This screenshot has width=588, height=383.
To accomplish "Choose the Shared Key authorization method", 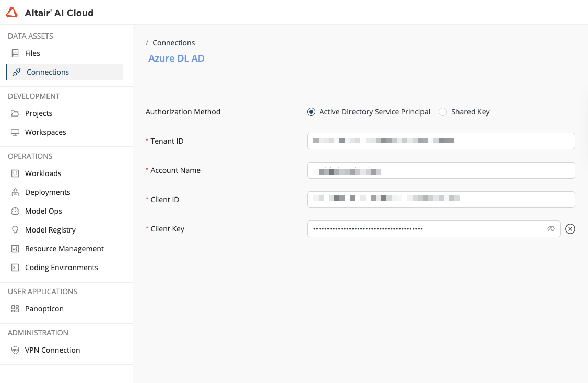I will [x=443, y=112].
